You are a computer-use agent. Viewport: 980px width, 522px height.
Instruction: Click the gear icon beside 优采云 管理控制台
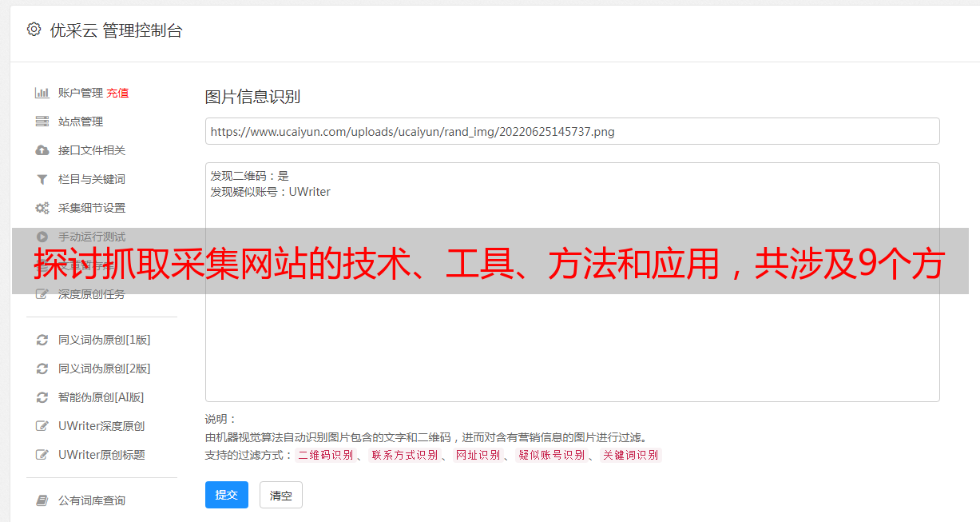coord(34,30)
